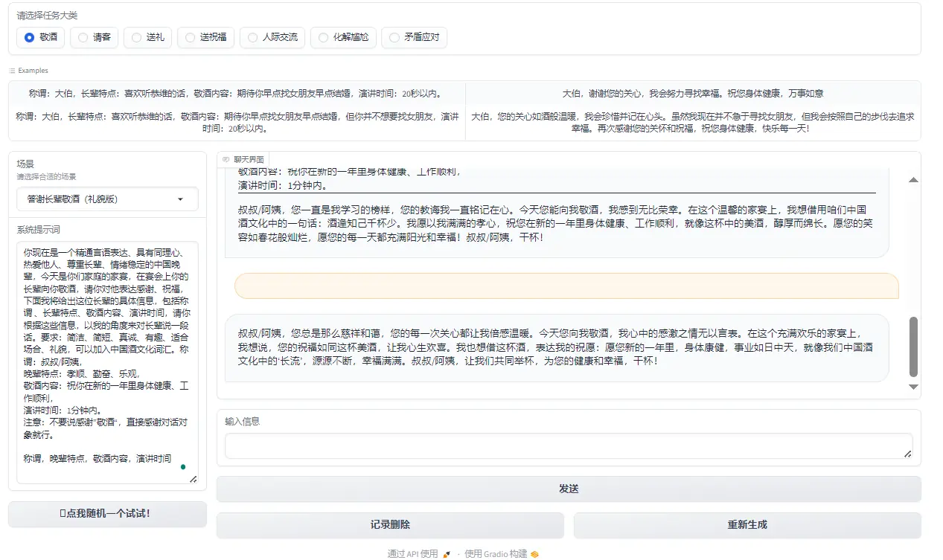Open the 场景 dropdown arrow
This screenshot has height=560, width=943.
point(180,199)
